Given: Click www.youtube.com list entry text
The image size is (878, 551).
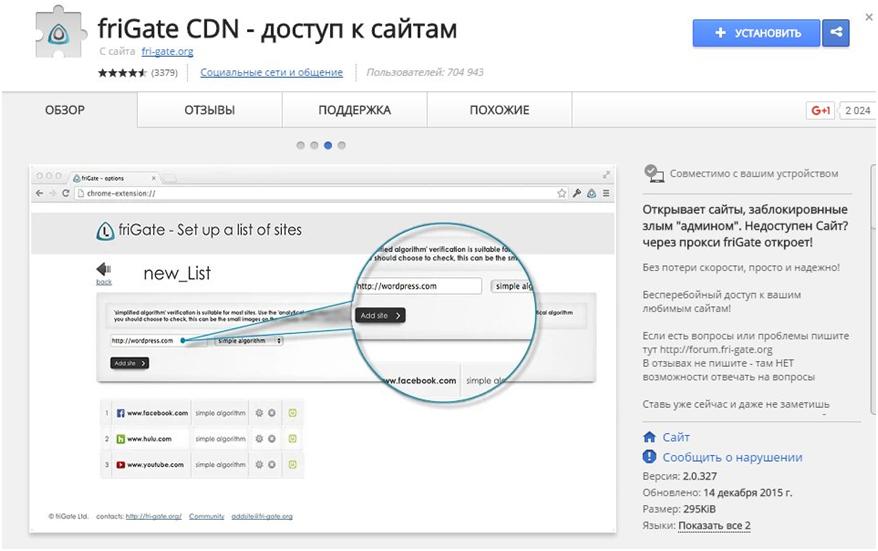Looking at the screenshot, I should [156, 465].
